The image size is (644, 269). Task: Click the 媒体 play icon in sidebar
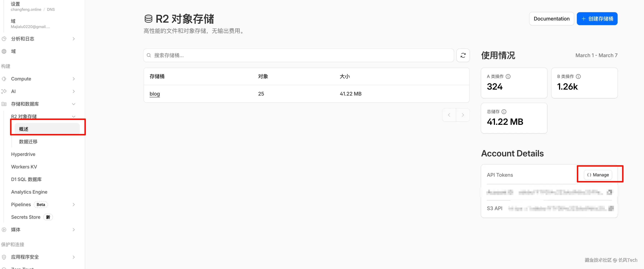tap(4, 229)
